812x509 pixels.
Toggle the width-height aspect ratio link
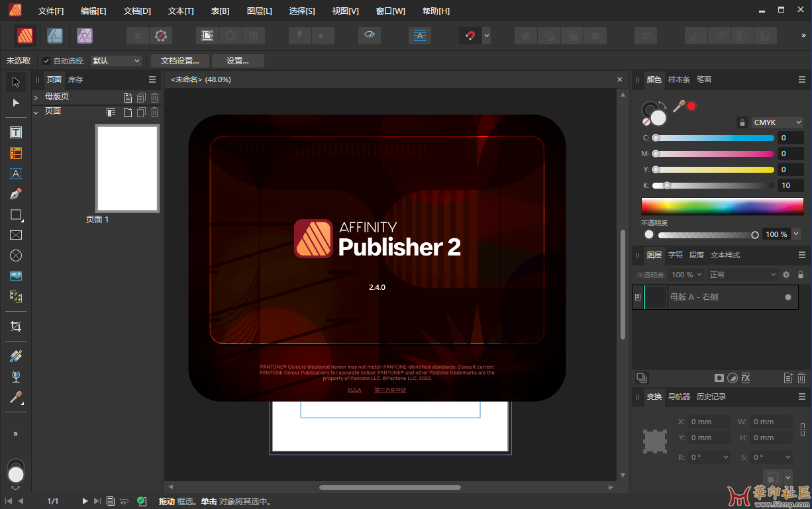803,430
